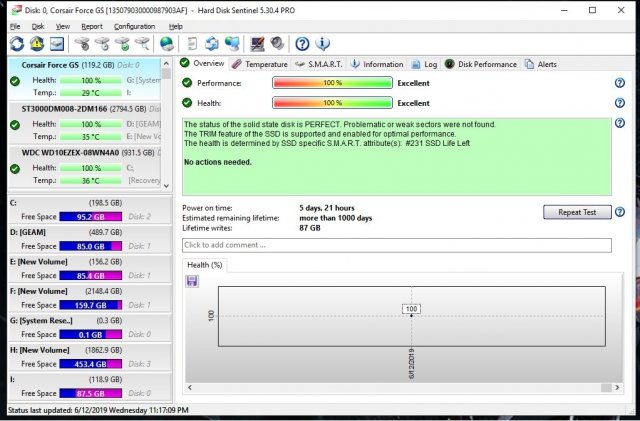The width and height of the screenshot is (640, 421).
Task: Click the help icon next to Repeat Test
Action: [x=619, y=212]
